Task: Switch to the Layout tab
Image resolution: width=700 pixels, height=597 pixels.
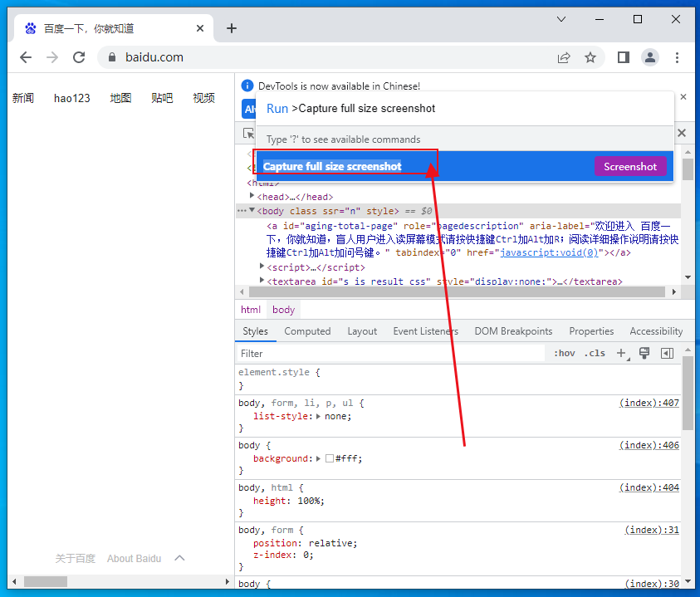Action: pos(362,331)
